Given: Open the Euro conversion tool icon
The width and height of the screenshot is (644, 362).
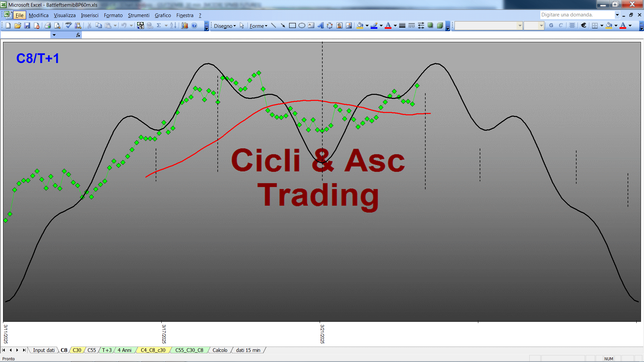Looking at the screenshot, I should pyautogui.click(x=141, y=25).
